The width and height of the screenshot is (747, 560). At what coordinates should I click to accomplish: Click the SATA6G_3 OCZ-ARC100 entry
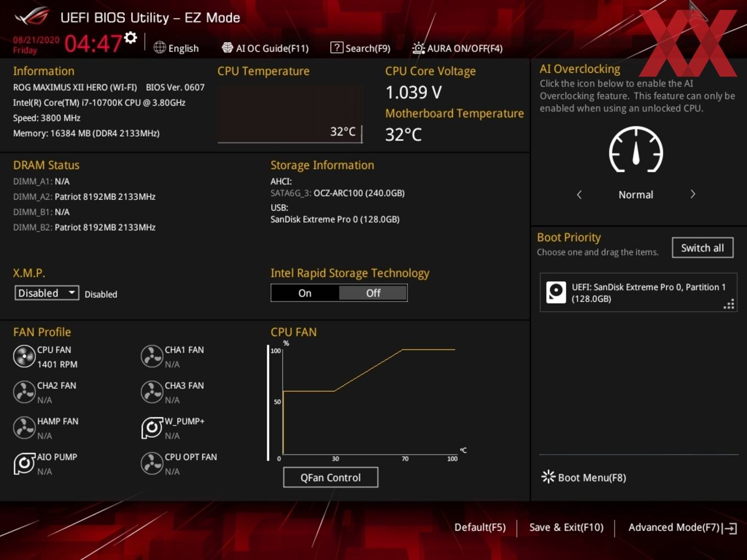pos(338,193)
